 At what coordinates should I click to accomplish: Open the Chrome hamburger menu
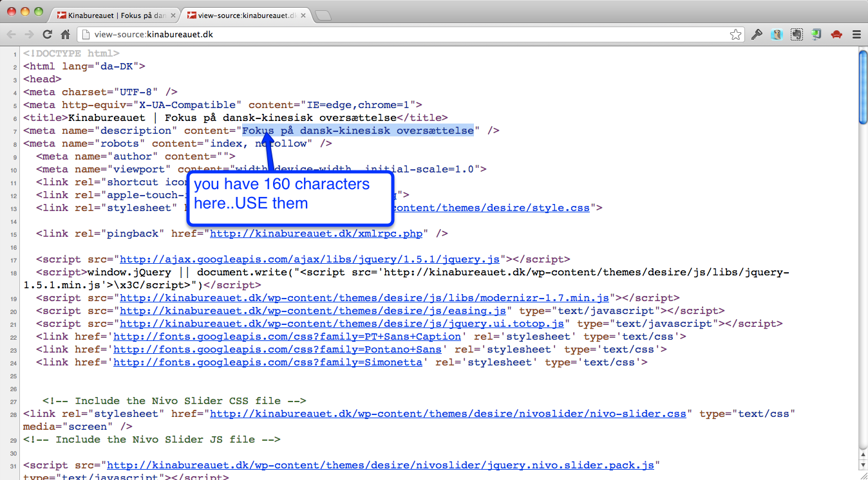[856, 35]
